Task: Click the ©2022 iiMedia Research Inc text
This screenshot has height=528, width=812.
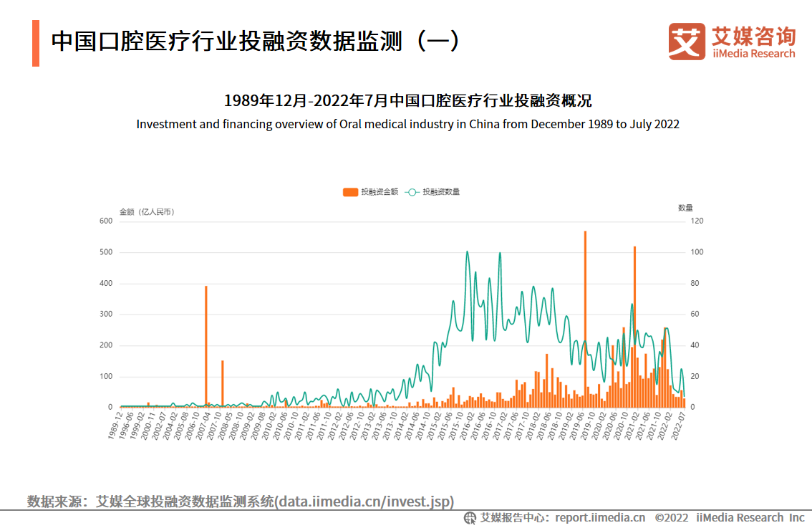Action: tap(729, 518)
